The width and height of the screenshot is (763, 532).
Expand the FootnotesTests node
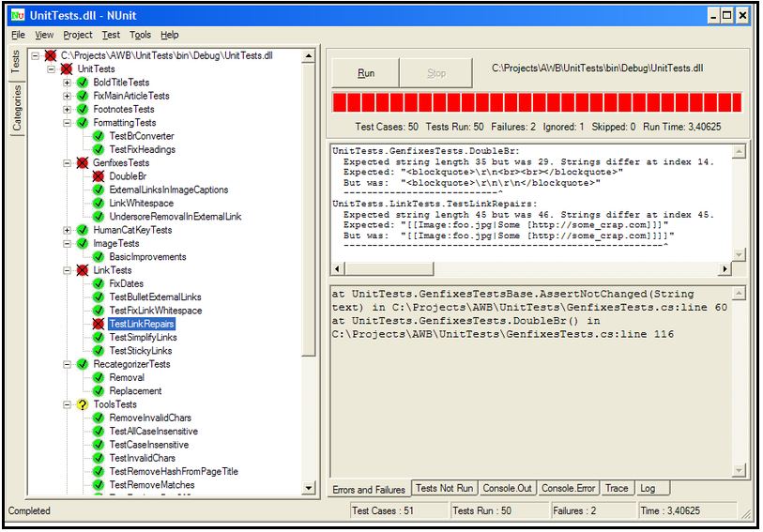(68, 110)
